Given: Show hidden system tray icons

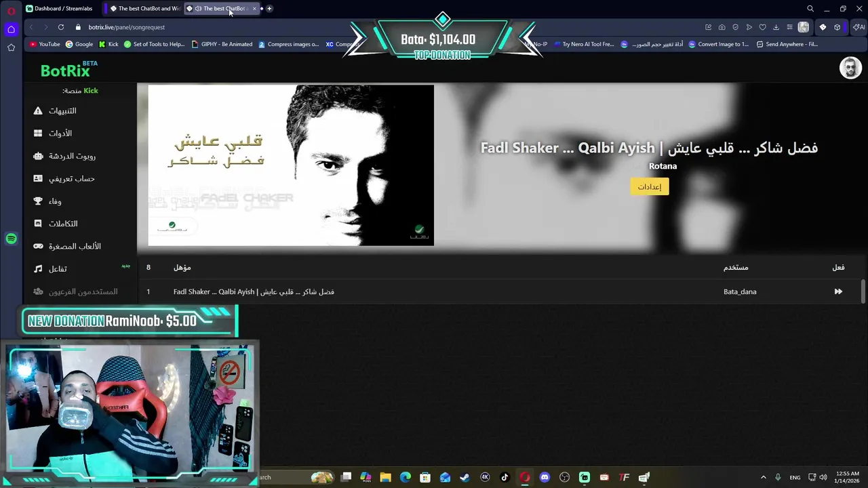Looking at the screenshot, I should (x=763, y=477).
